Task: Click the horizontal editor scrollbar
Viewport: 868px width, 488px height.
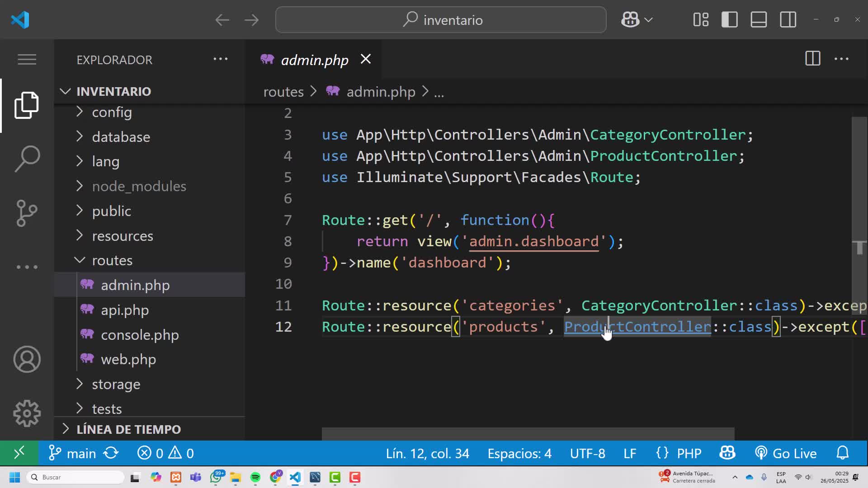Action: pos(528,433)
